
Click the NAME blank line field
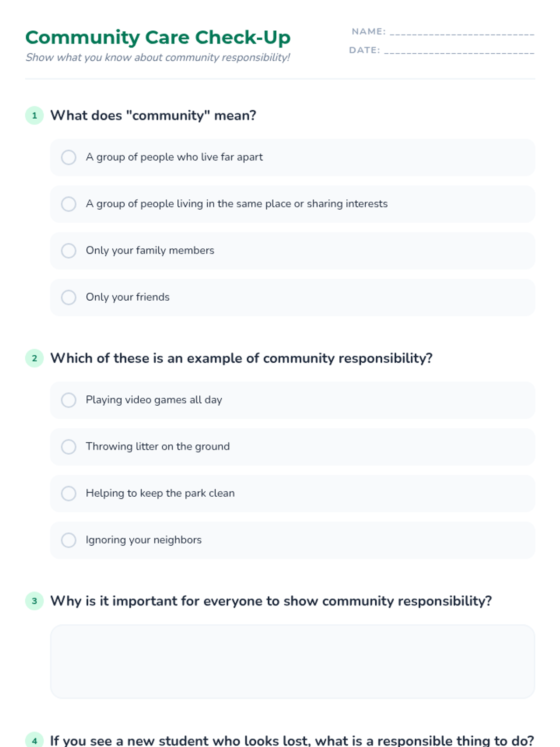462,32
